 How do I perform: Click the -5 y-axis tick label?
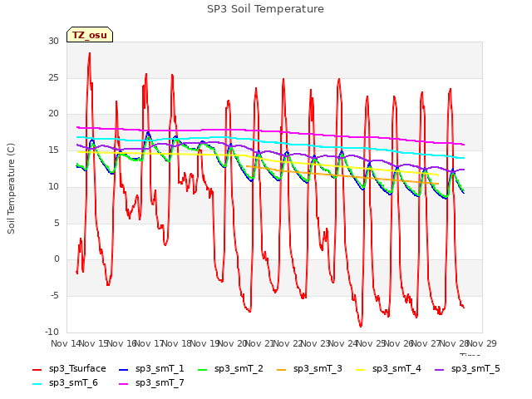tap(55, 295)
